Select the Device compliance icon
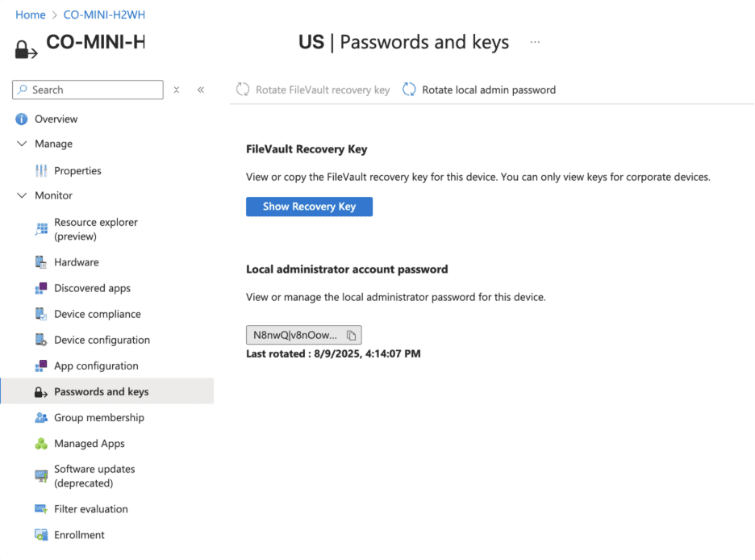755x560 pixels. coord(40,313)
